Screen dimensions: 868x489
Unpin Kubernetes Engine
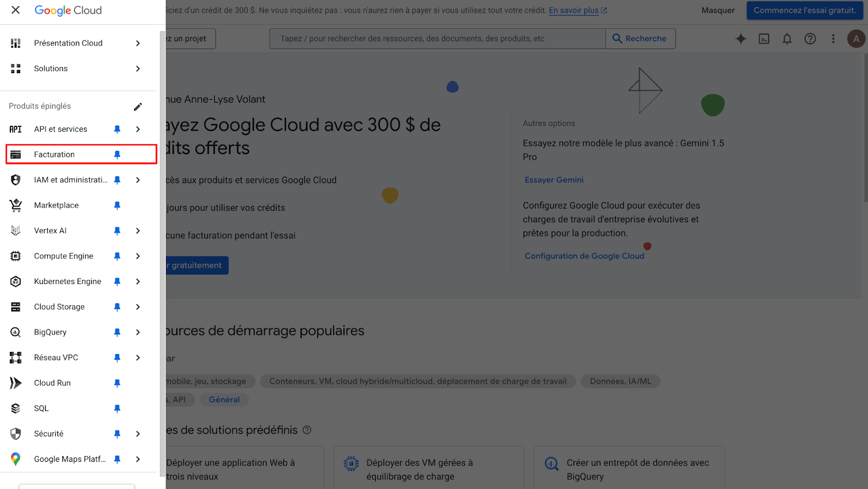pos(117,281)
